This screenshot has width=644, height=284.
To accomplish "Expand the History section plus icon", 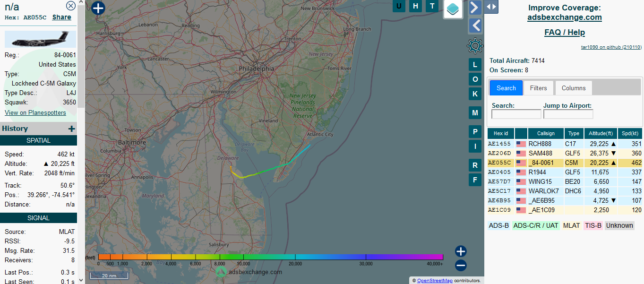I will pos(71,129).
